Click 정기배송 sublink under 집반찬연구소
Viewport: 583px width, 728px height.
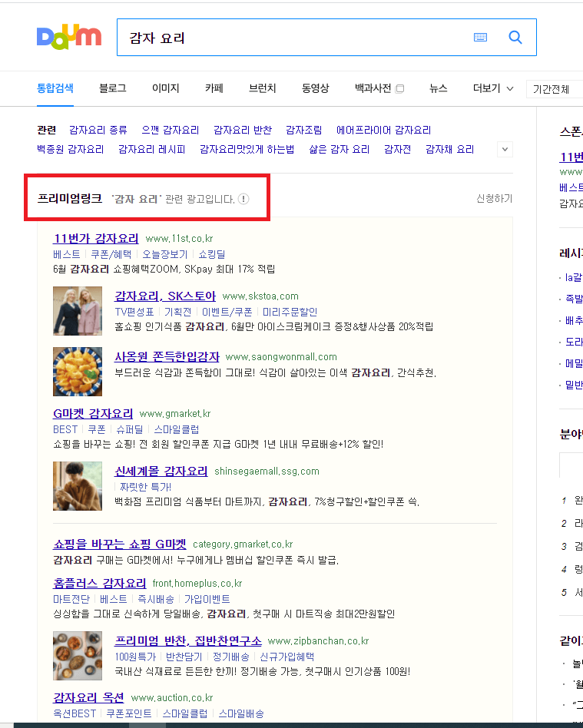pyautogui.click(x=231, y=657)
